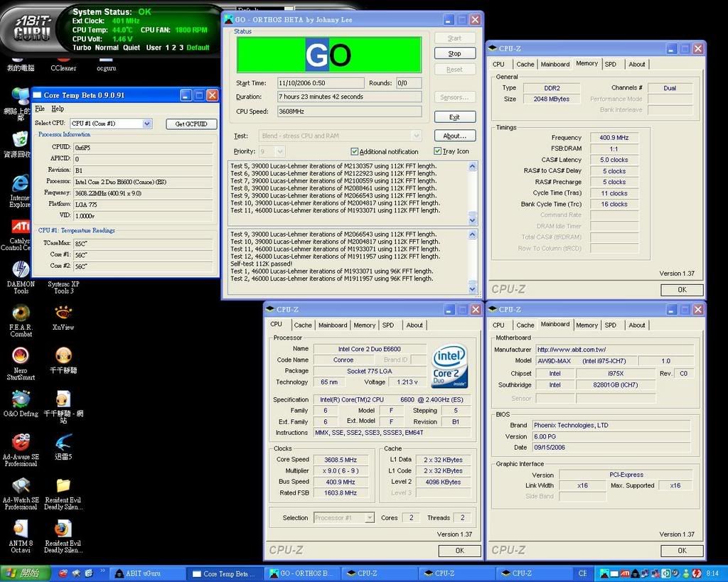The height and width of the screenshot is (582, 728).
Task: Open Memory tab in CPU-Z CPU window
Action: click(365, 325)
